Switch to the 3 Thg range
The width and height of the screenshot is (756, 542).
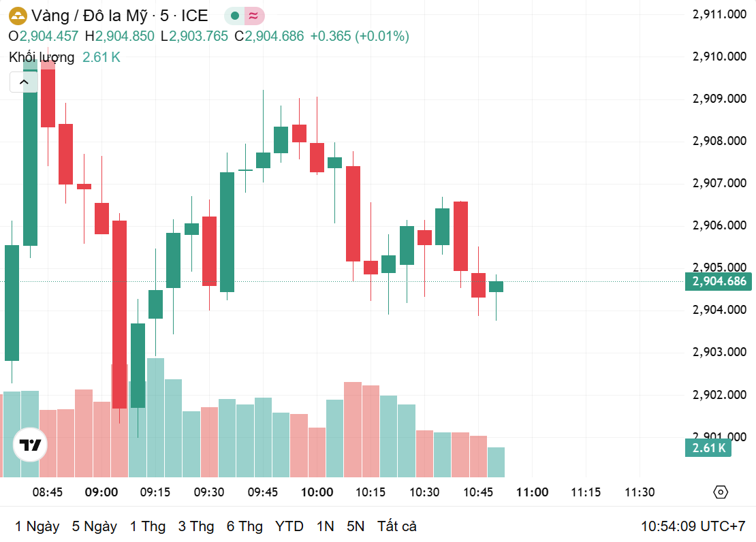coord(196,526)
